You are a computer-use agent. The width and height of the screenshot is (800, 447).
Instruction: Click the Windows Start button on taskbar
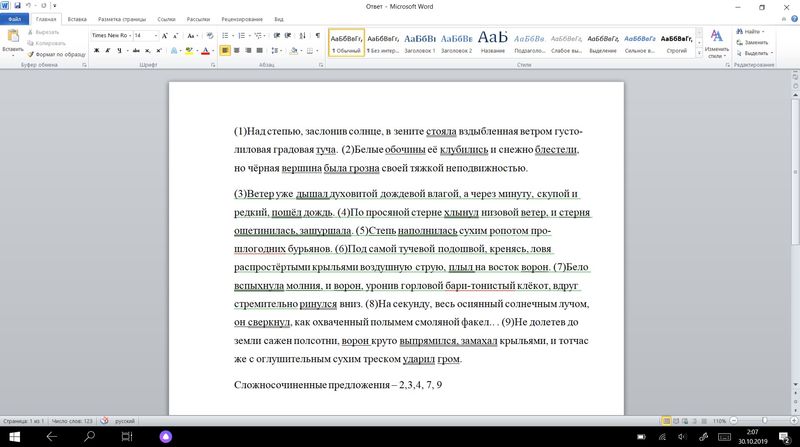13,438
